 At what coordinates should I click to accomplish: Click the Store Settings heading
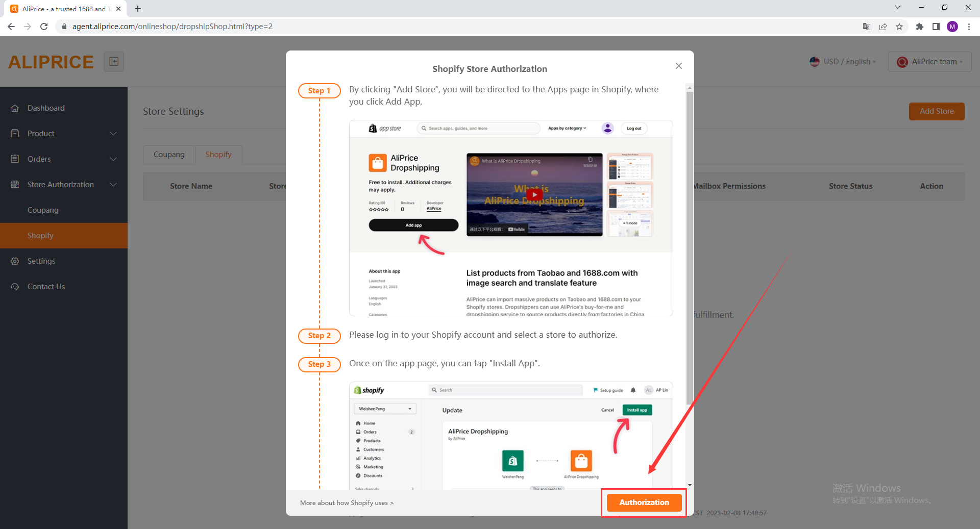174,111
